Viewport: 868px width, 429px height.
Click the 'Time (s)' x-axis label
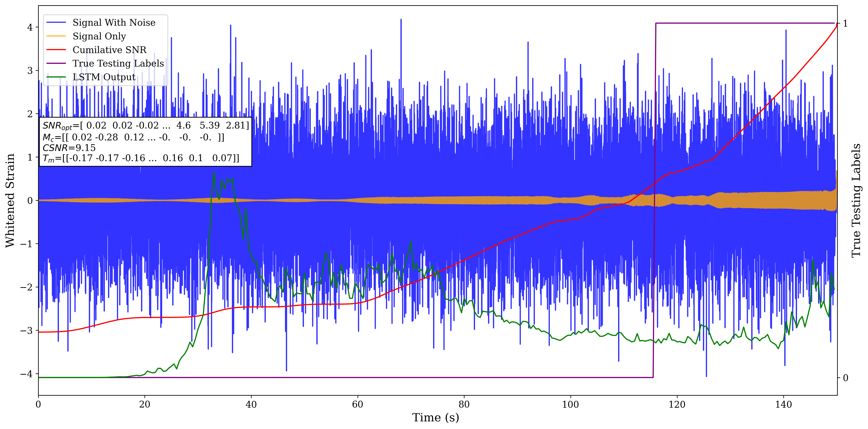(x=435, y=418)
